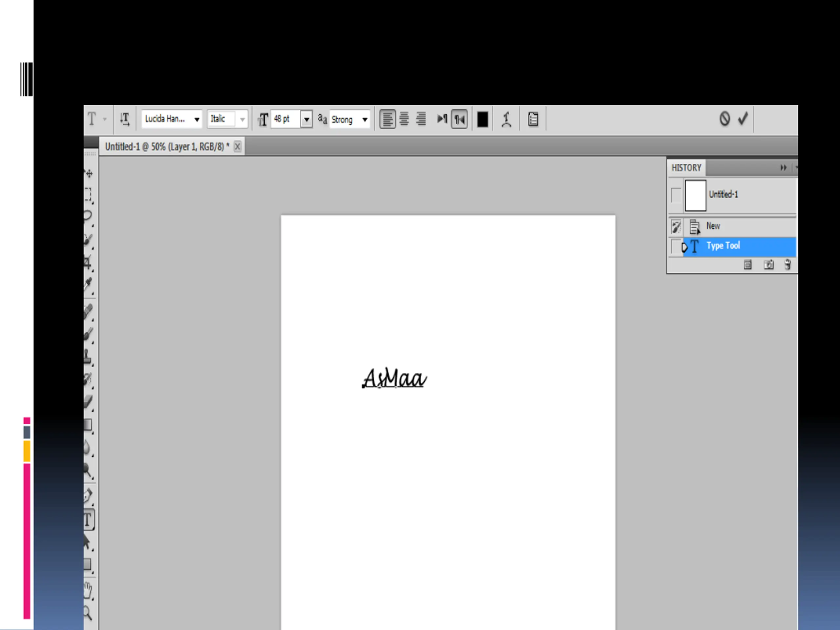Switch to the HISTORY panel tab
Viewport: 840px width, 630px height.
[x=686, y=167]
